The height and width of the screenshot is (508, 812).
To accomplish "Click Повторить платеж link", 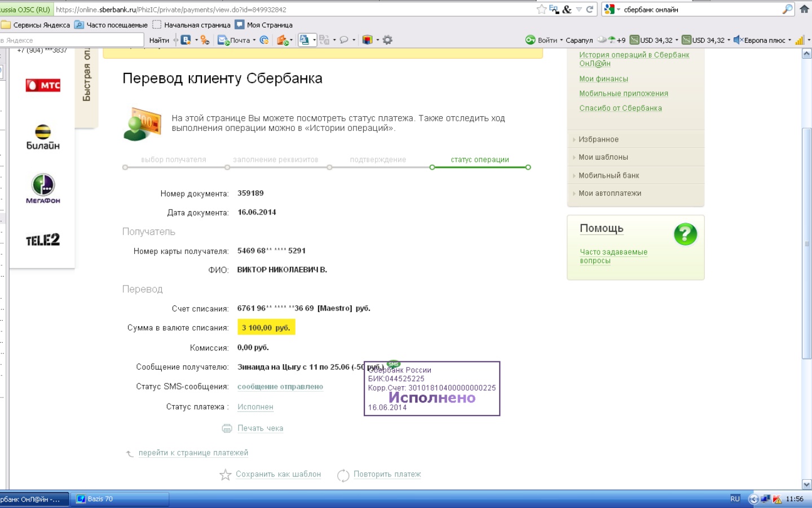I will tap(387, 474).
